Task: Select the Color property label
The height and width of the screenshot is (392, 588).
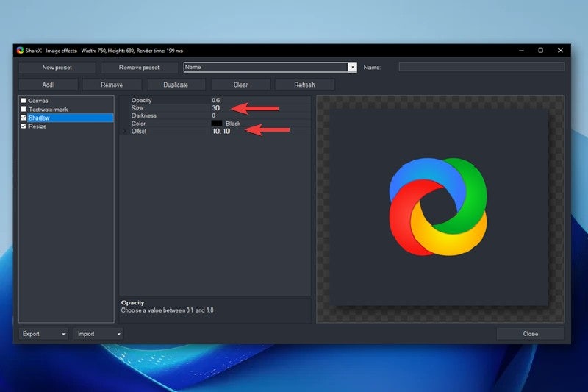Action: [x=138, y=124]
